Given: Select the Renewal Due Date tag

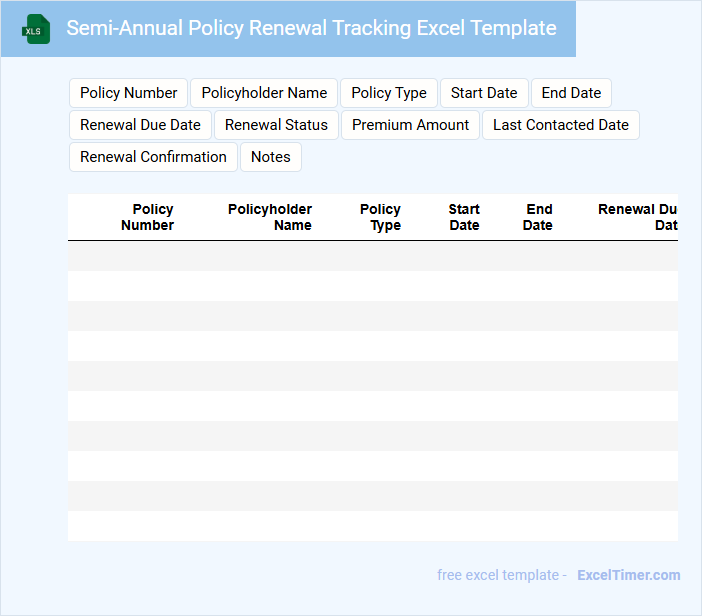Looking at the screenshot, I should pyautogui.click(x=140, y=125).
